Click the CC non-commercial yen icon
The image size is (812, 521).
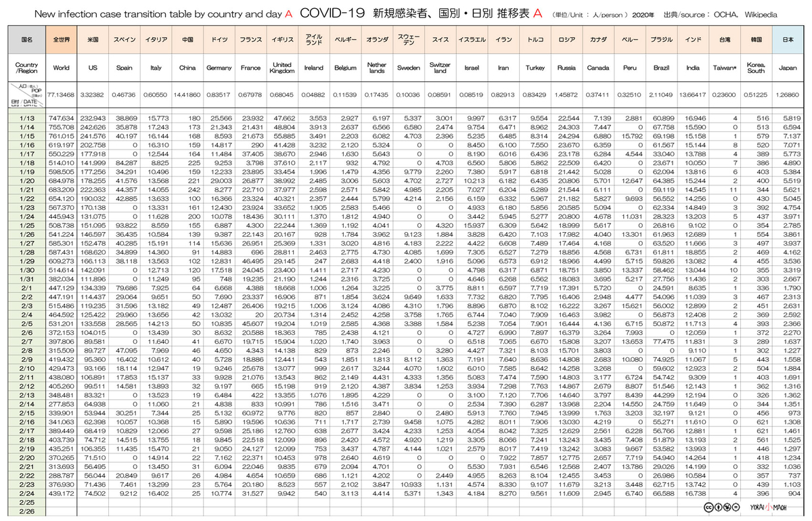click(x=727, y=507)
